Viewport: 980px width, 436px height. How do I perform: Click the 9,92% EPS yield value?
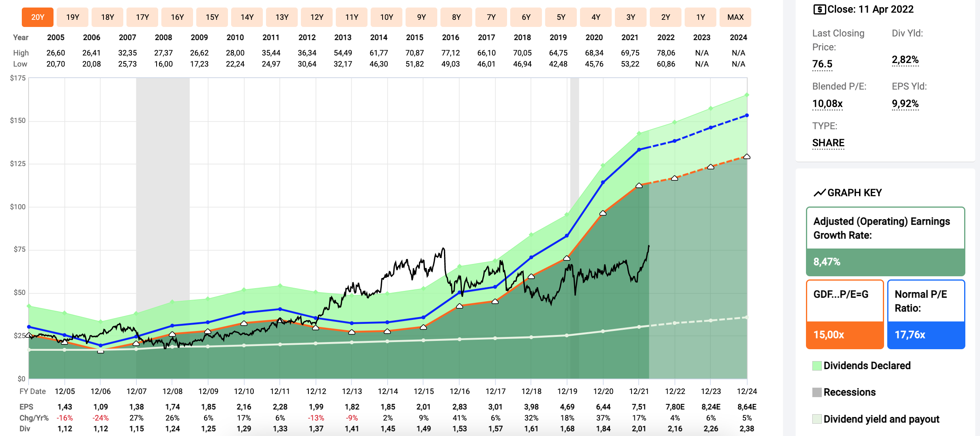tap(905, 103)
